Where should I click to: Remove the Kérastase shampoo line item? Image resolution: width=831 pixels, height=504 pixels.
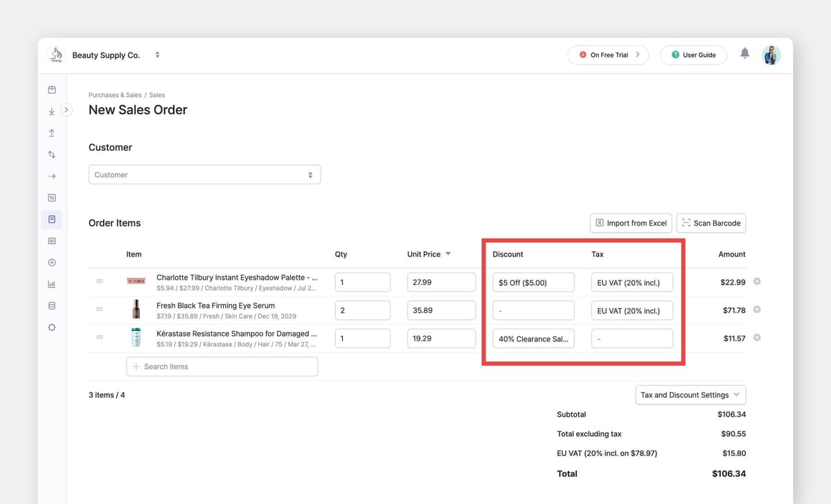(x=757, y=338)
